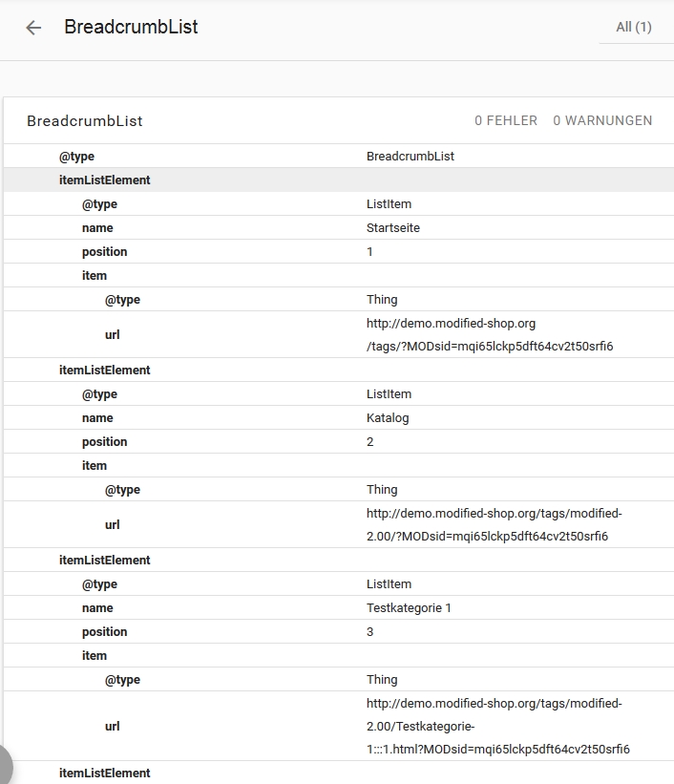The width and height of the screenshot is (674, 784).
Task: Click the BreadcrumbList card header title
Action: [85, 121]
